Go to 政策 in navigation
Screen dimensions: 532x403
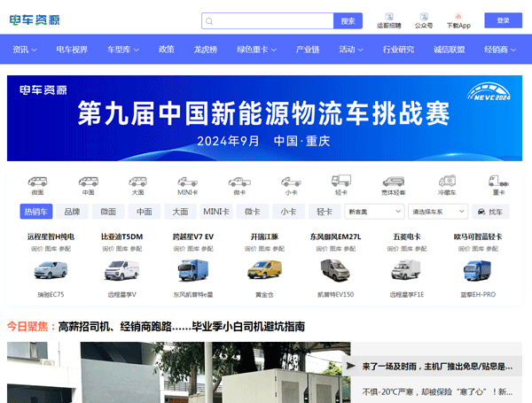tap(167, 50)
